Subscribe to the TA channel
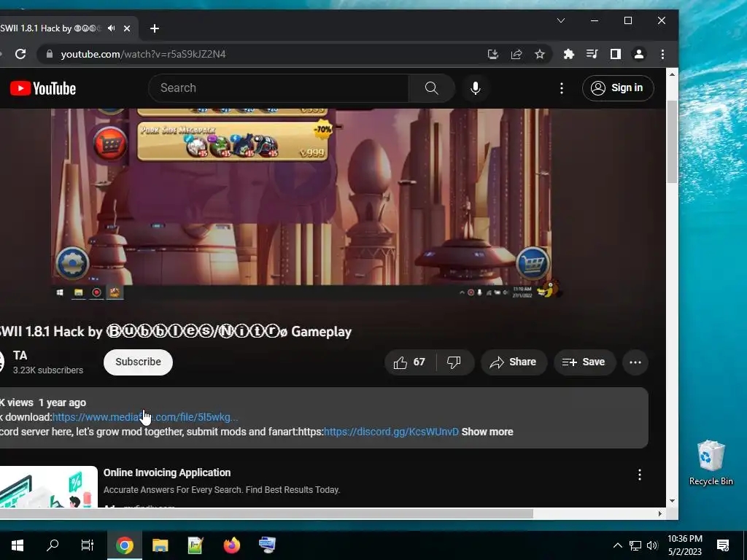The height and width of the screenshot is (560, 747). (138, 362)
